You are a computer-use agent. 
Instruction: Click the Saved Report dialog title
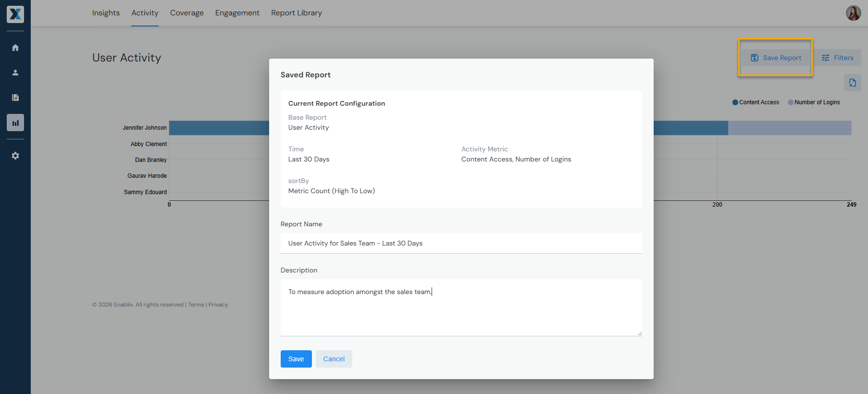(x=306, y=75)
